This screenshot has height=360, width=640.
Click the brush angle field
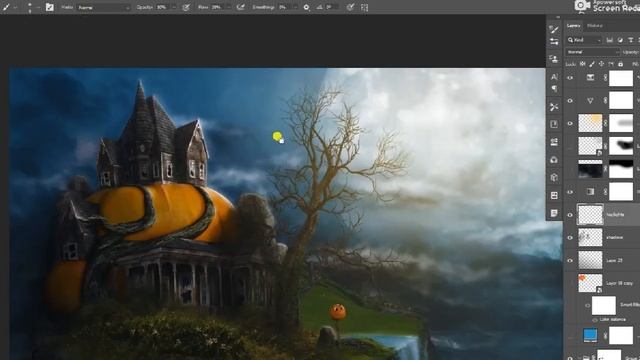tap(332, 7)
